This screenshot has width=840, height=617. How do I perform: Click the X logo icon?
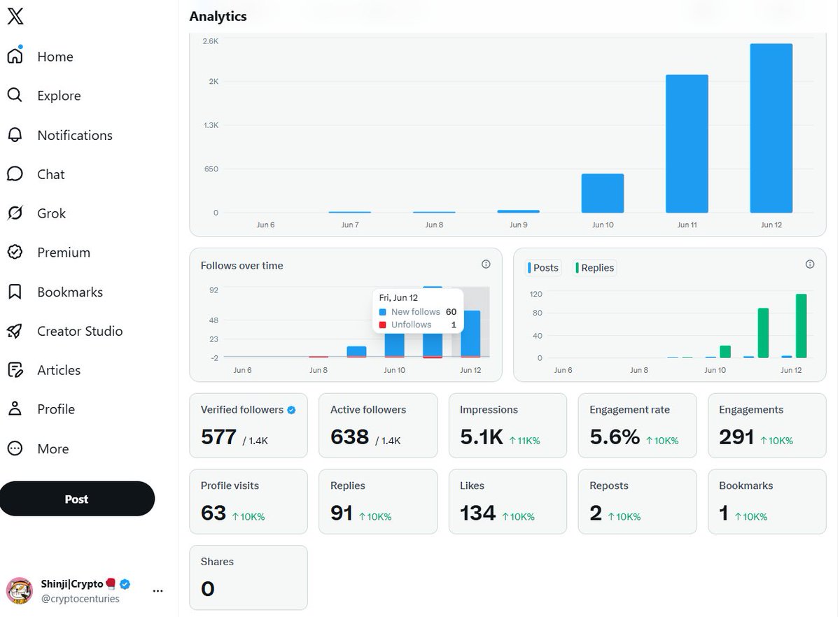[x=15, y=16]
